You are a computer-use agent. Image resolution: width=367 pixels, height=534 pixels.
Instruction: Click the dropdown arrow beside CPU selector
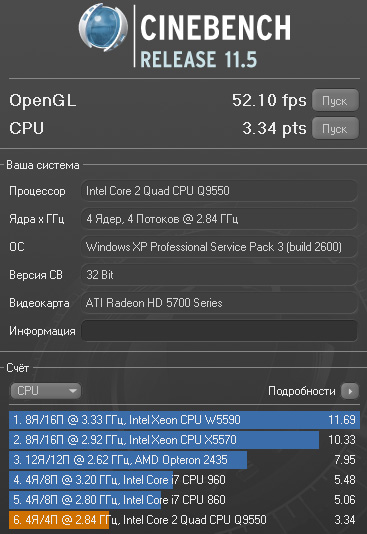pyautogui.click(x=72, y=391)
